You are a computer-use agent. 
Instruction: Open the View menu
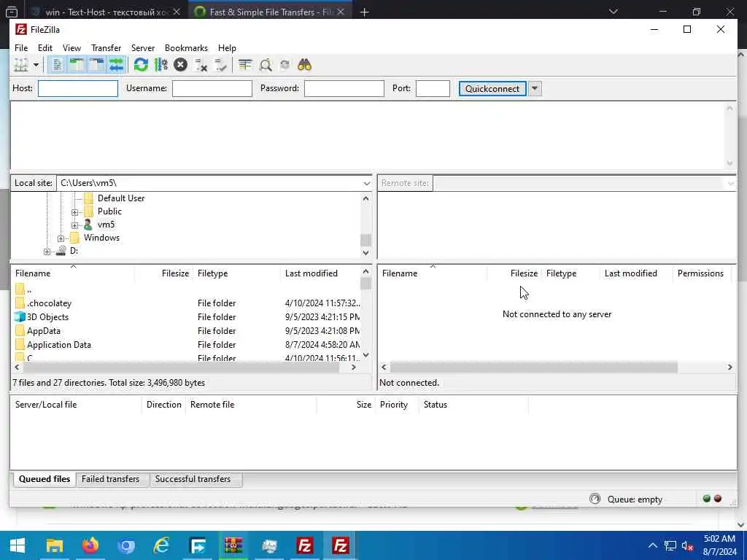[72, 48]
